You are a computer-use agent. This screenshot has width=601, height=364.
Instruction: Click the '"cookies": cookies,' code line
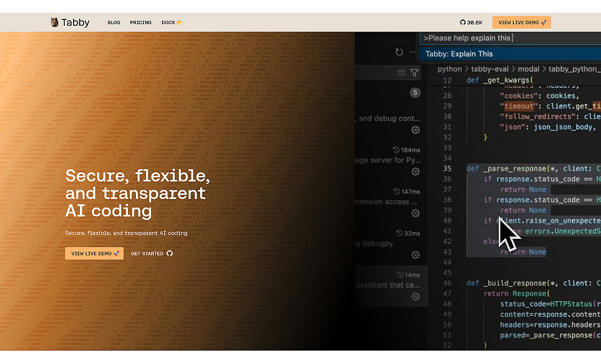pyautogui.click(x=540, y=96)
